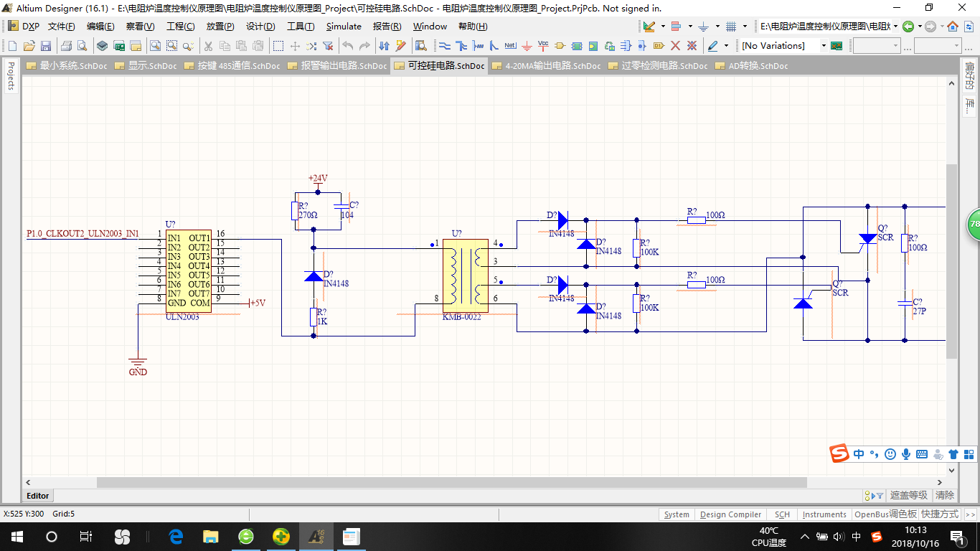The image size is (980, 551).
Task: Click the vertical scrollbar thumb
Action: click(952, 261)
